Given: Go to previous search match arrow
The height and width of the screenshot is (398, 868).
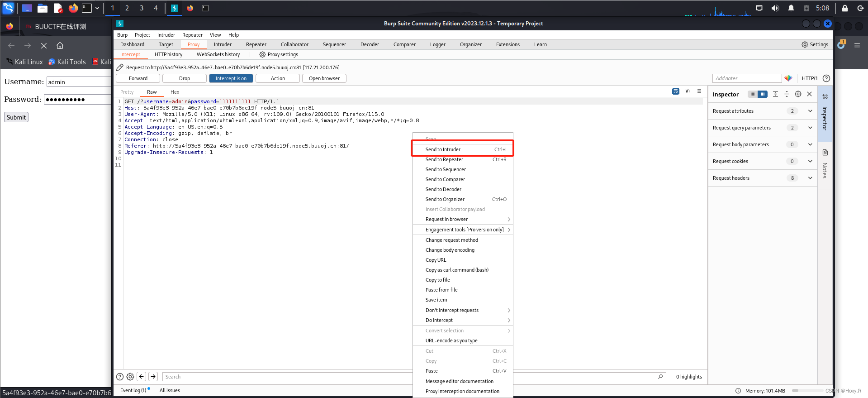Looking at the screenshot, I should coord(142,376).
